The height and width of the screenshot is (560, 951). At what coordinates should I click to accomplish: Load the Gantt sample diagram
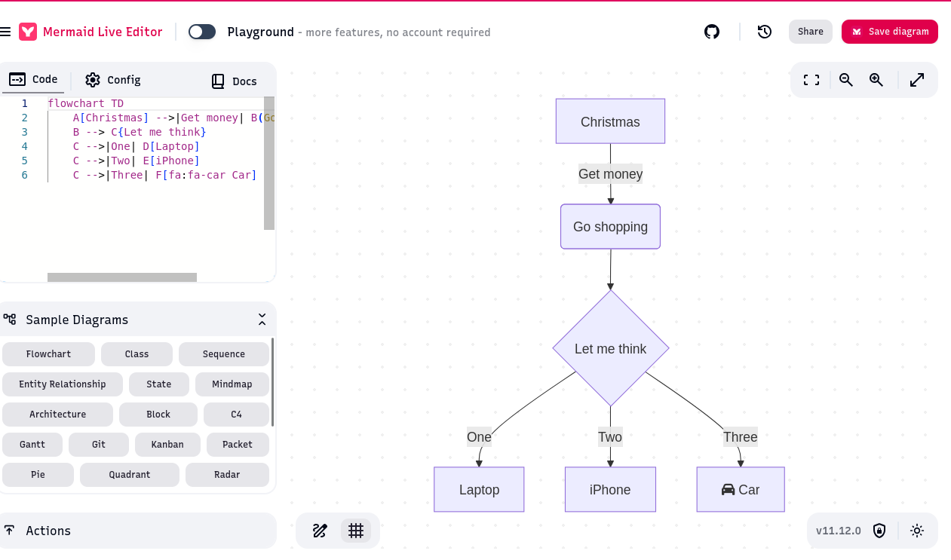click(x=32, y=445)
